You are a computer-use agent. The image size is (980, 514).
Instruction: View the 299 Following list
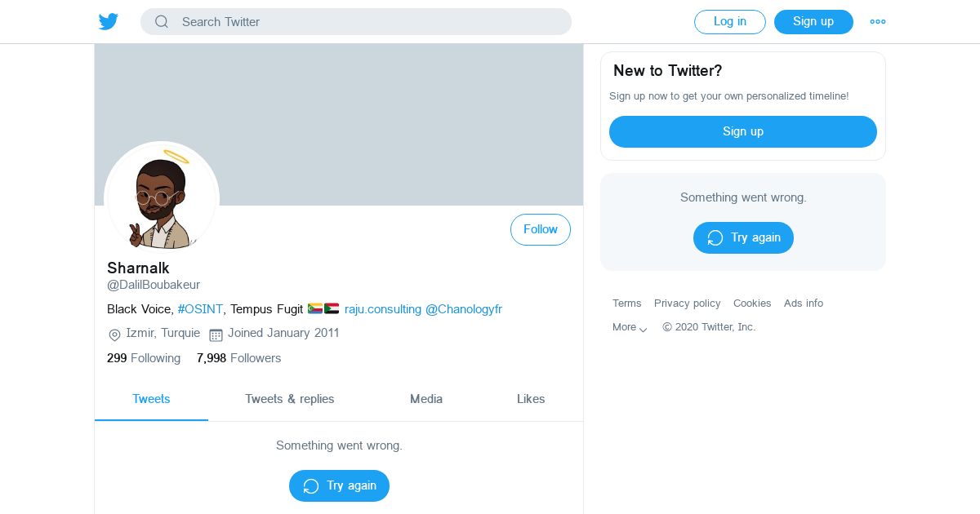click(144, 358)
